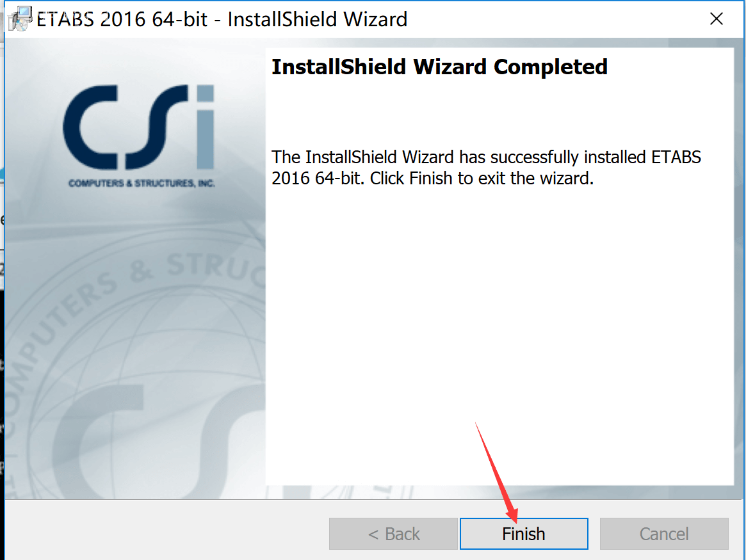Click the greyed-out Back button

pos(393,534)
